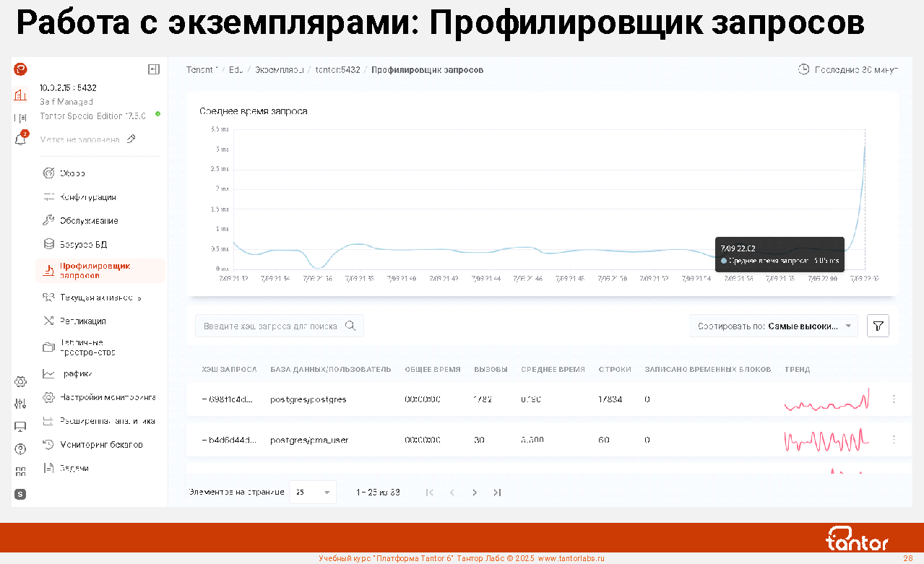
Task: Open 'Репликация' in the sidebar menu
Action: (x=83, y=321)
